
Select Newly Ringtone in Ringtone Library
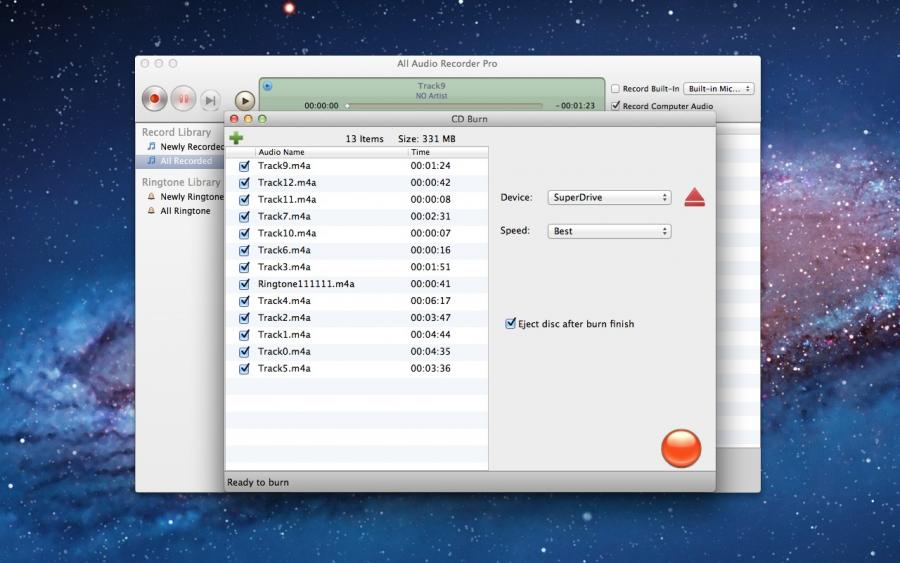tap(192, 196)
